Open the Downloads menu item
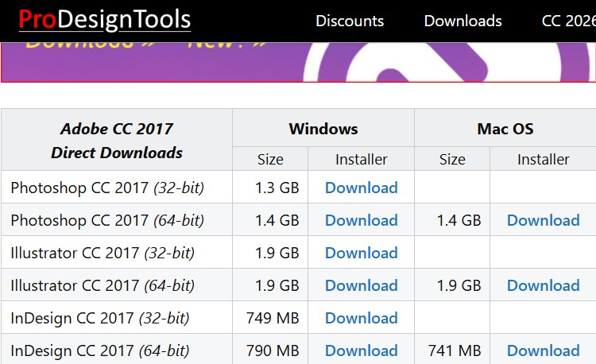This screenshot has height=364, width=596. pos(462,21)
